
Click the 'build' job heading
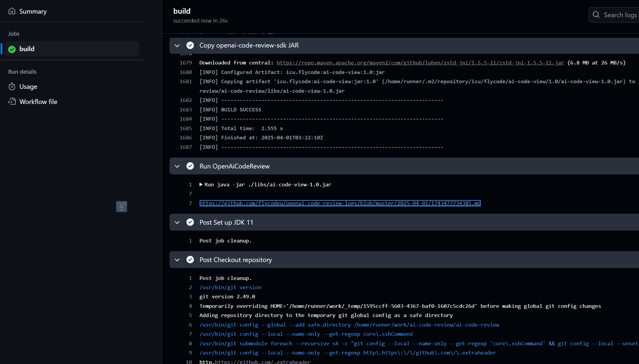tap(182, 11)
